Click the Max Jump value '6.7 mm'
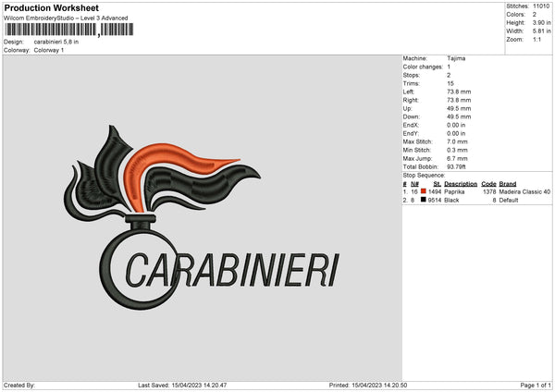 click(x=457, y=158)
